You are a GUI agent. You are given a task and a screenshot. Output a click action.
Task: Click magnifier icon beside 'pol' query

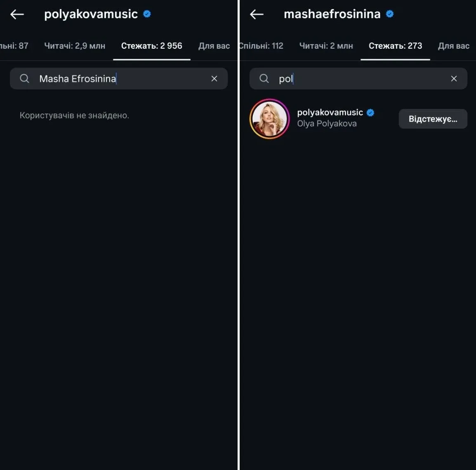264,78
